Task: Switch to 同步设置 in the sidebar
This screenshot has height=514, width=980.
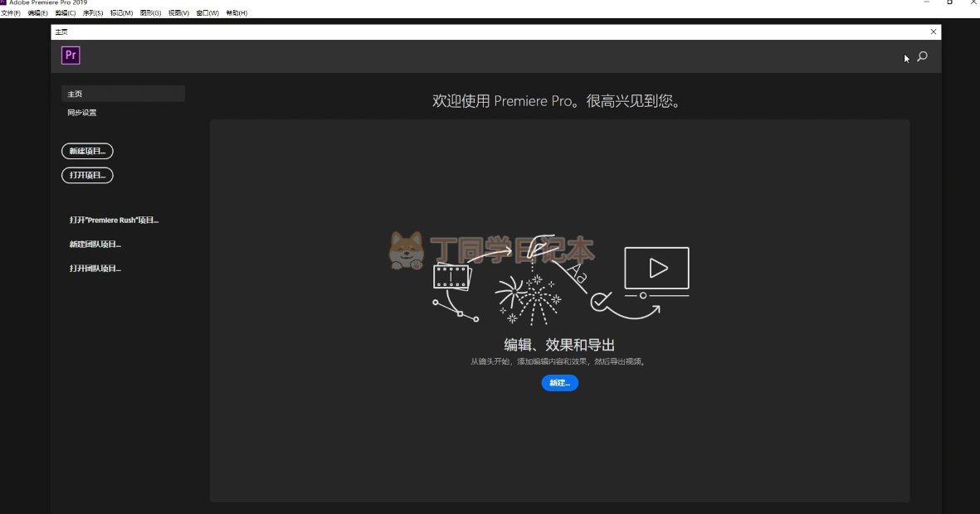Action: click(82, 113)
